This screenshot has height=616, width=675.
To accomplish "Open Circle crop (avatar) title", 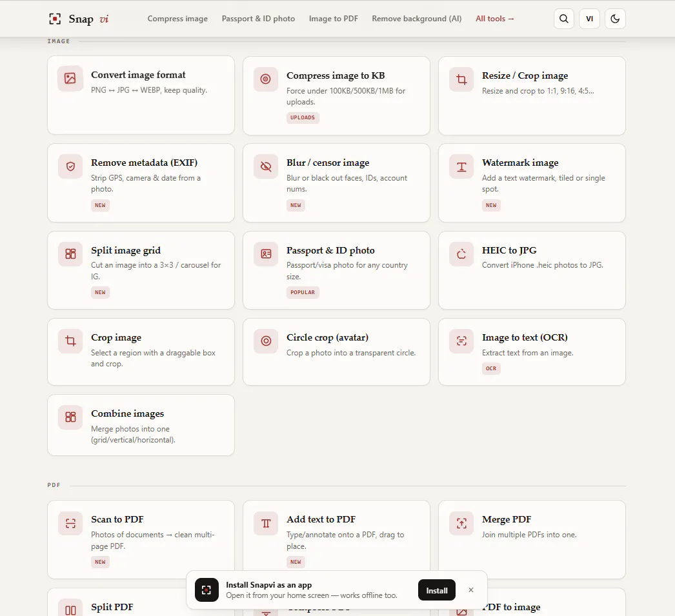I will click(328, 337).
